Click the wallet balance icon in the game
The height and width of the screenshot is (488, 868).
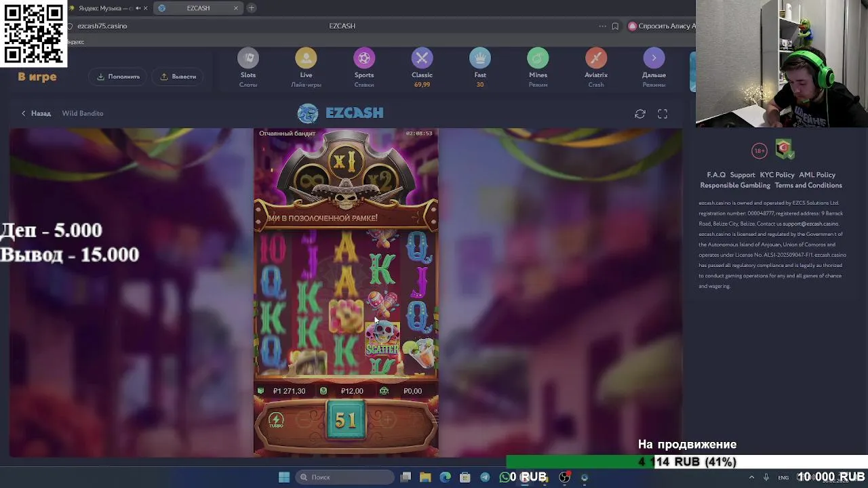261,391
